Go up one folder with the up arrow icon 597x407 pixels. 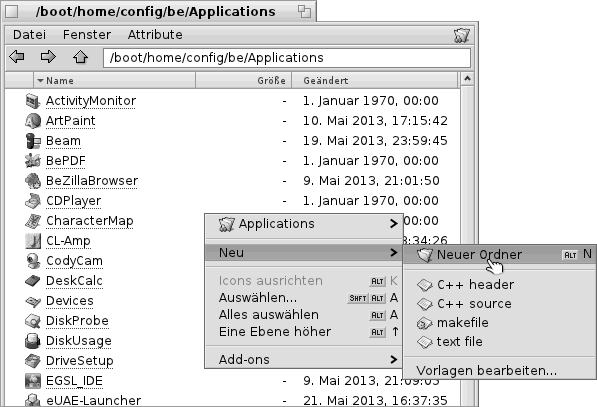[80, 57]
